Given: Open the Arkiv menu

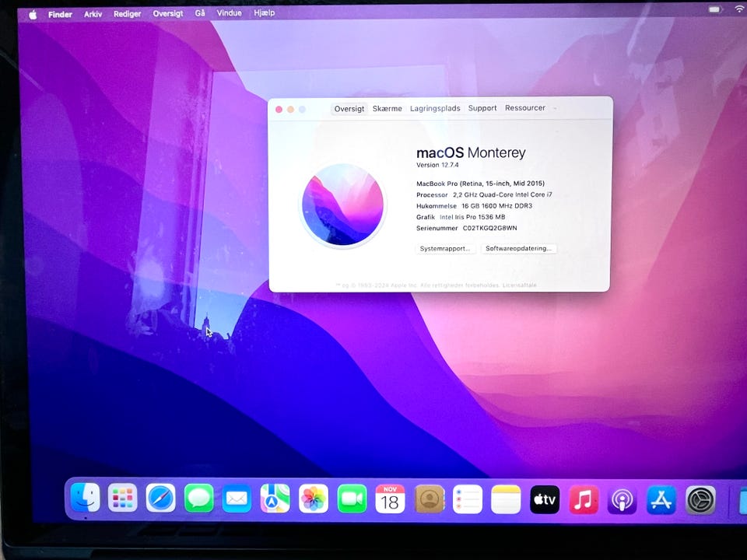Looking at the screenshot, I should (x=93, y=14).
